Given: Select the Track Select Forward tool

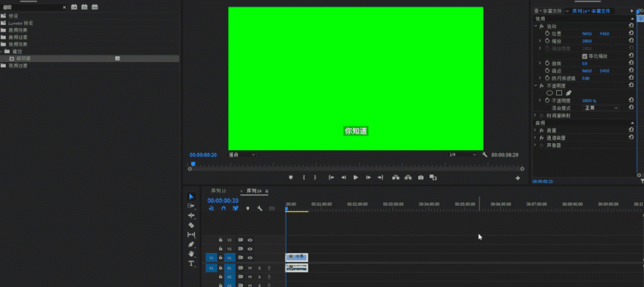Looking at the screenshot, I should point(191,206).
